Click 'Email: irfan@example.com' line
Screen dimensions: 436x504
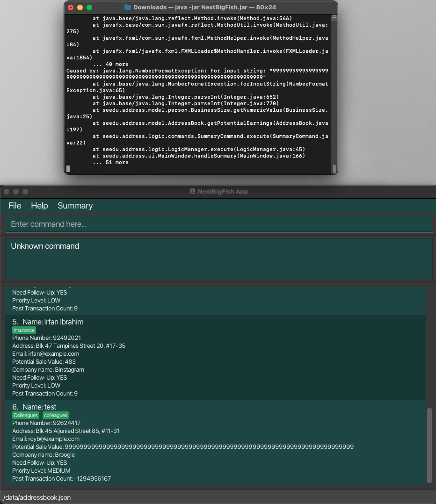(x=46, y=354)
